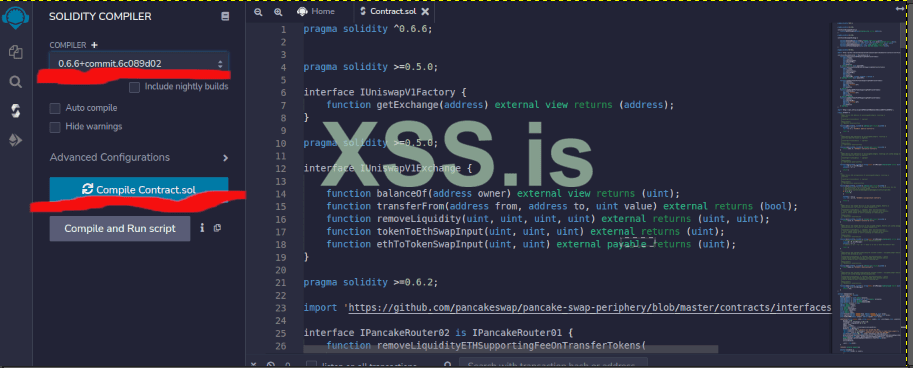Toggle the Hide warnings checkbox
This screenshot has width=913, height=368.
(x=55, y=126)
